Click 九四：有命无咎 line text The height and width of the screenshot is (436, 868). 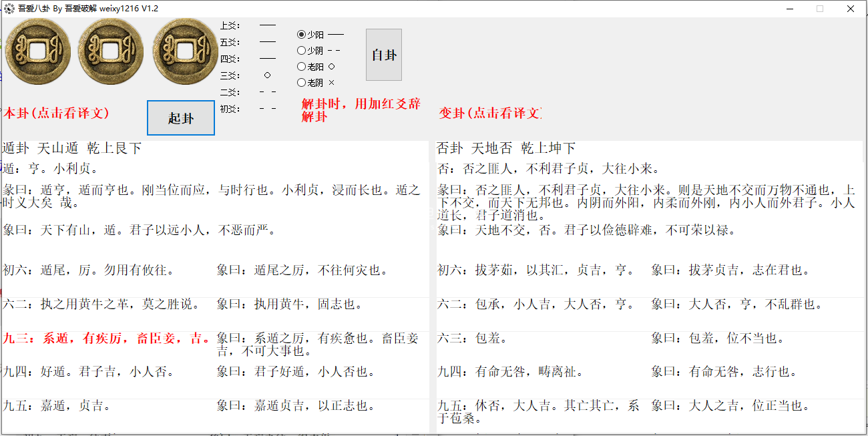[511, 372]
